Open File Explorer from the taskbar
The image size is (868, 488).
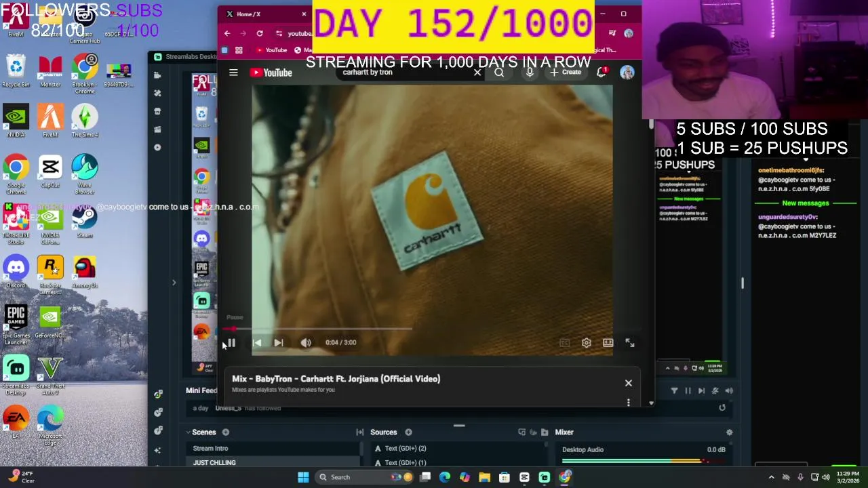point(484,477)
